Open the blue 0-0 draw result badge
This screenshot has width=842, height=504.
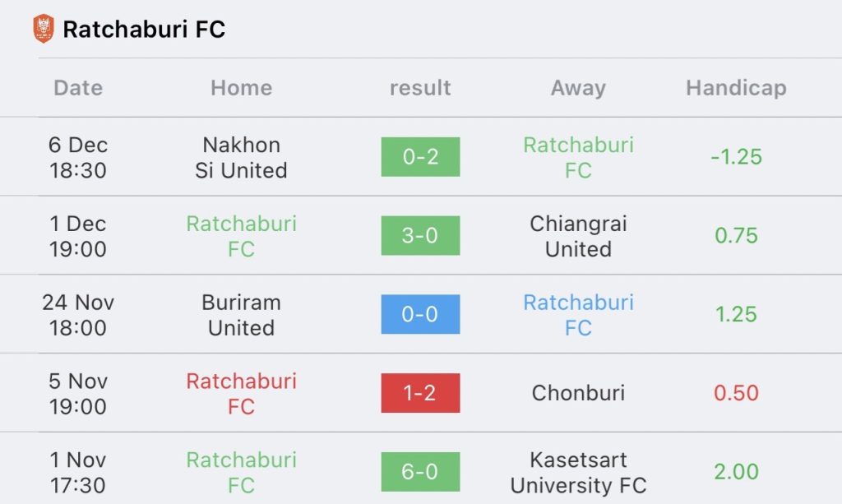(420, 314)
